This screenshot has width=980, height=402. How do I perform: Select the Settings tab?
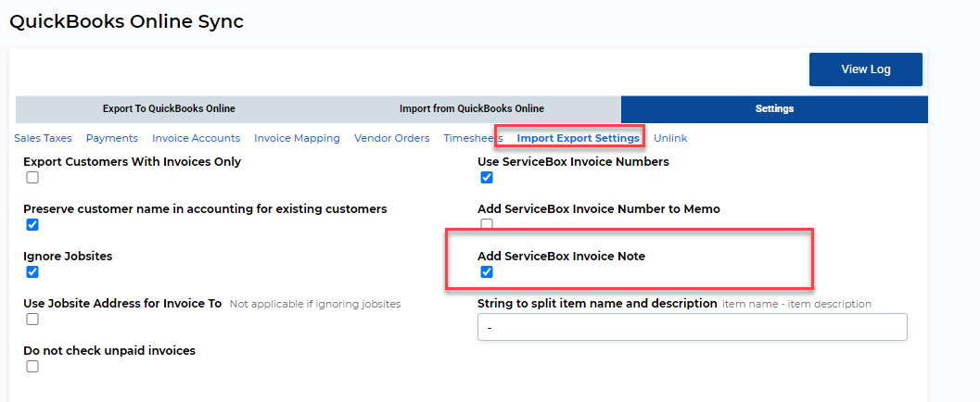click(774, 108)
